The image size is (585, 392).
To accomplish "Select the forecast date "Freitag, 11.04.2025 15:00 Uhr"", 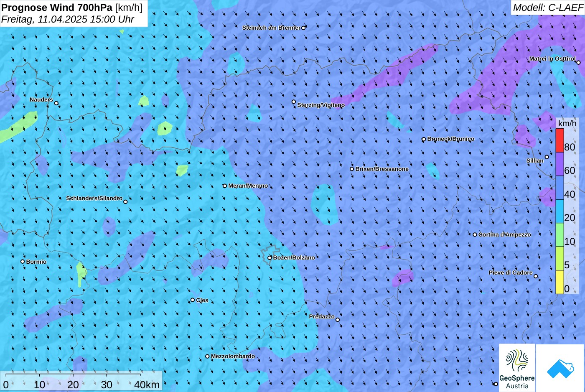I will pos(68,20).
